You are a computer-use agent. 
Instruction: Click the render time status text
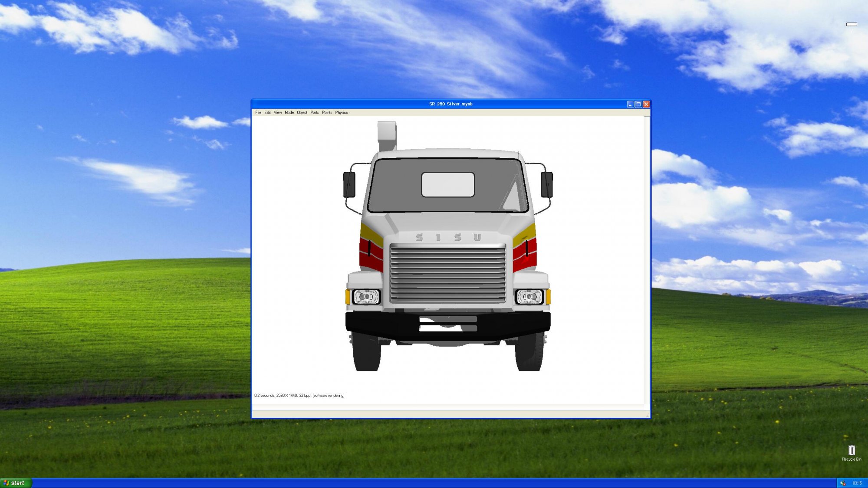(x=299, y=396)
